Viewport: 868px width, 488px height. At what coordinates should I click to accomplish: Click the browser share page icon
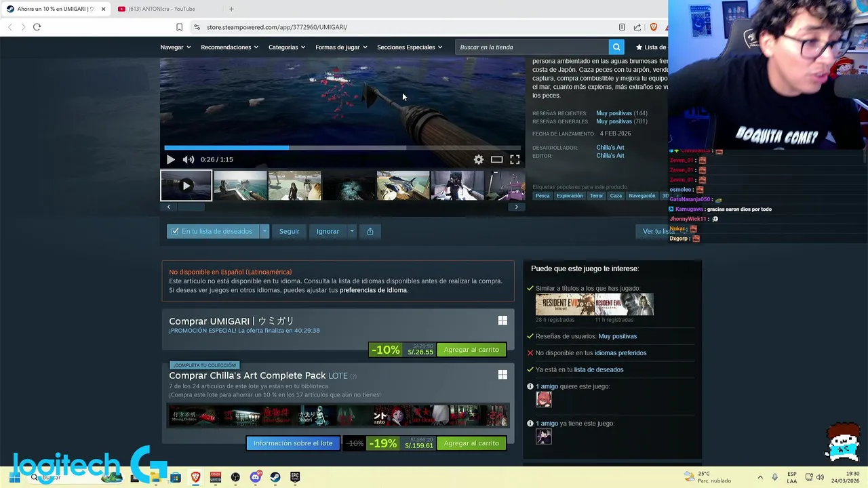pos(637,27)
